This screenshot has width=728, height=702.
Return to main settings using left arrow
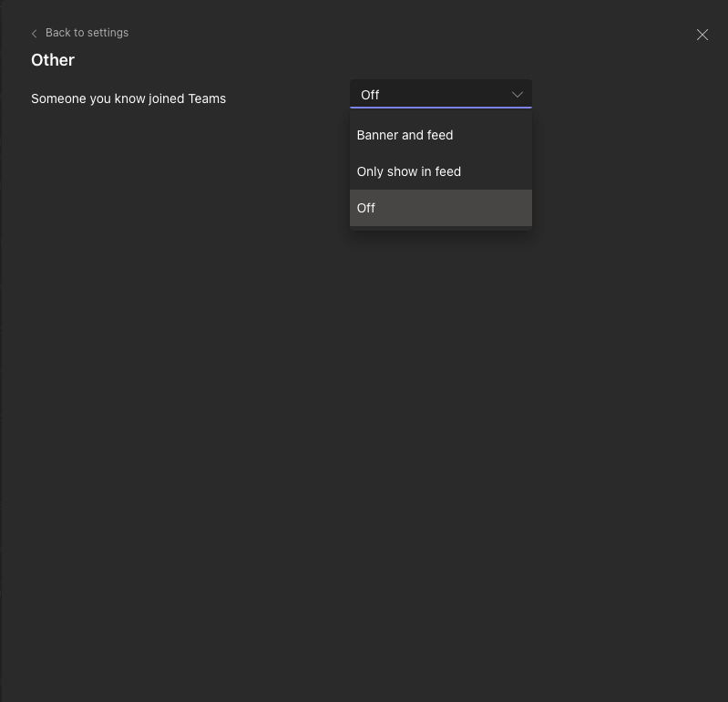click(x=34, y=34)
